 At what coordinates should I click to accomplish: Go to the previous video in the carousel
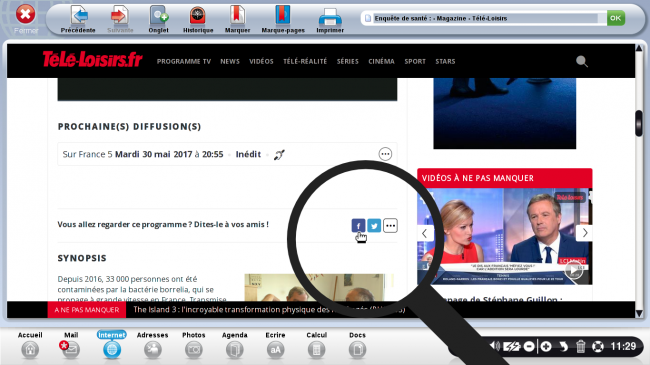[424, 233]
